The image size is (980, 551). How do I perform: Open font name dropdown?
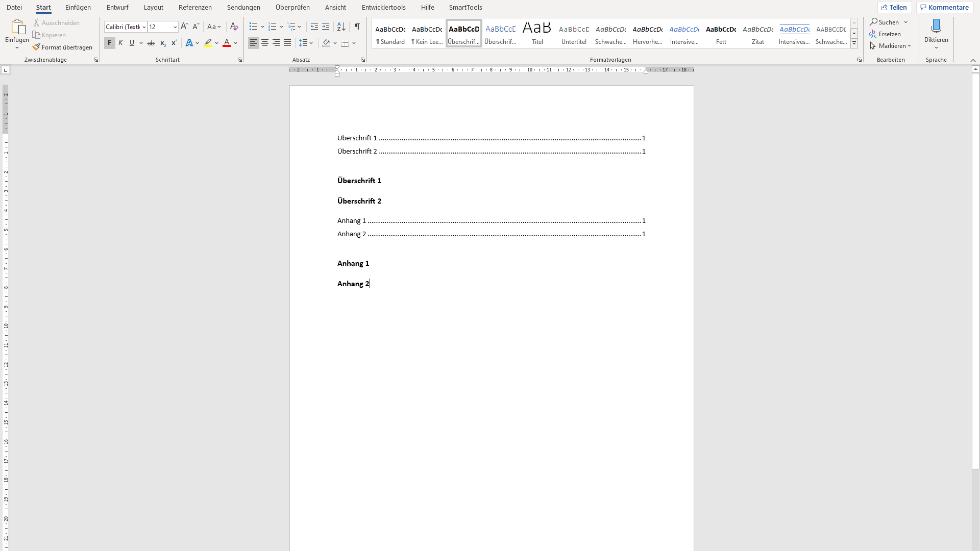(144, 27)
